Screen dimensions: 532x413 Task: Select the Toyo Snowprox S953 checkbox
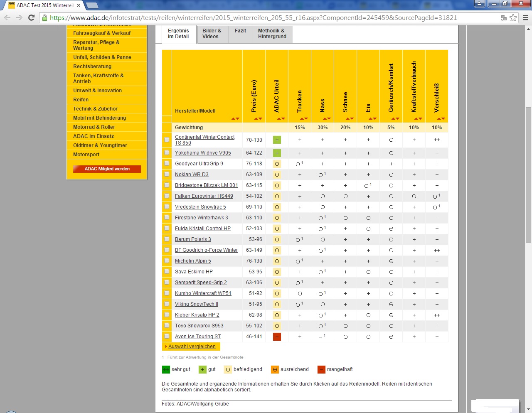[167, 326]
